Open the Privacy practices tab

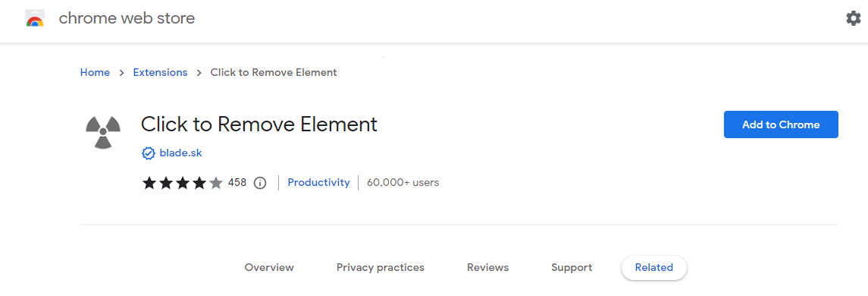point(381,268)
